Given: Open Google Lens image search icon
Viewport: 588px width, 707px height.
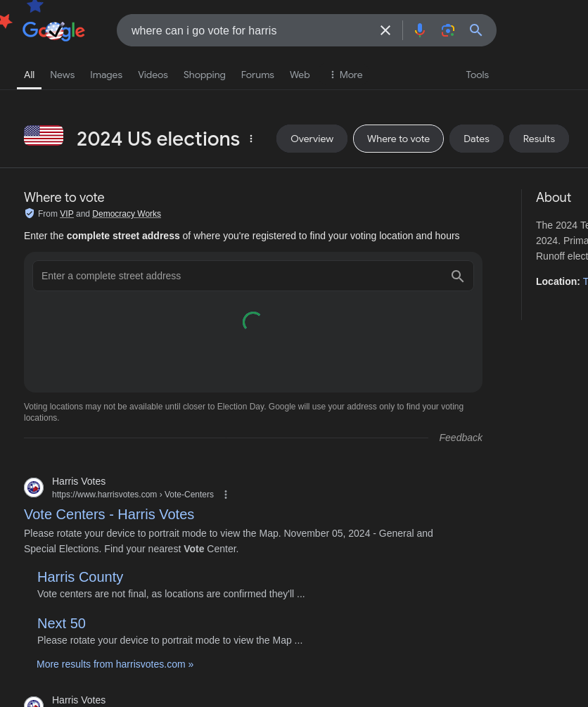Looking at the screenshot, I should click(x=448, y=30).
